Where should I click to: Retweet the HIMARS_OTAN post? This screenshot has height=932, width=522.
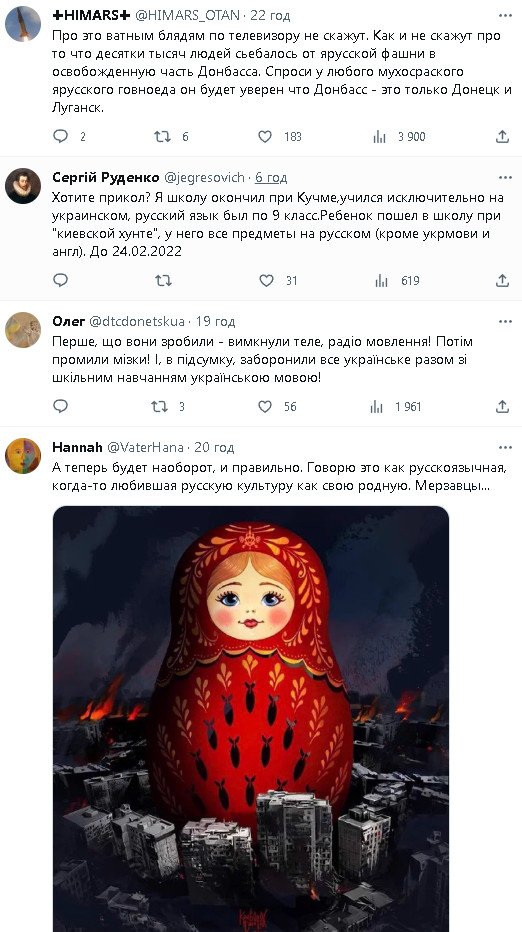[162, 137]
